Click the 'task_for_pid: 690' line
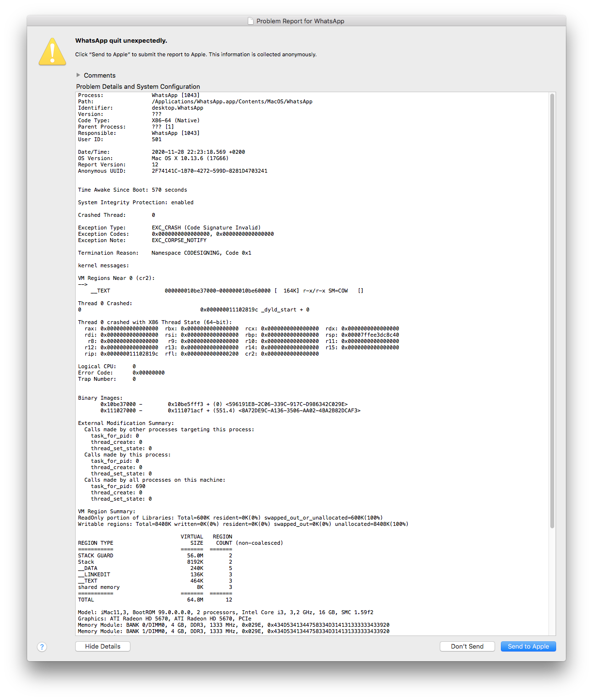Screen dimensions: 593x700 point(118,487)
